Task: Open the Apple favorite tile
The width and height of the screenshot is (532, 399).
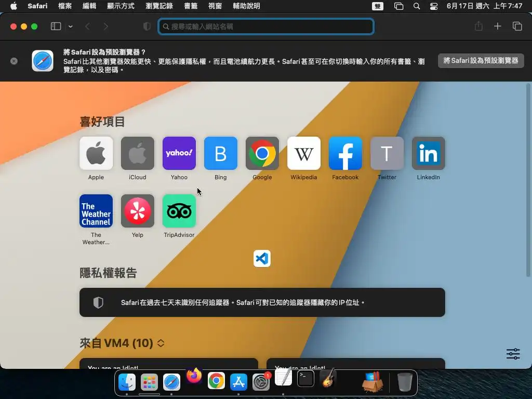Action: 96,153
